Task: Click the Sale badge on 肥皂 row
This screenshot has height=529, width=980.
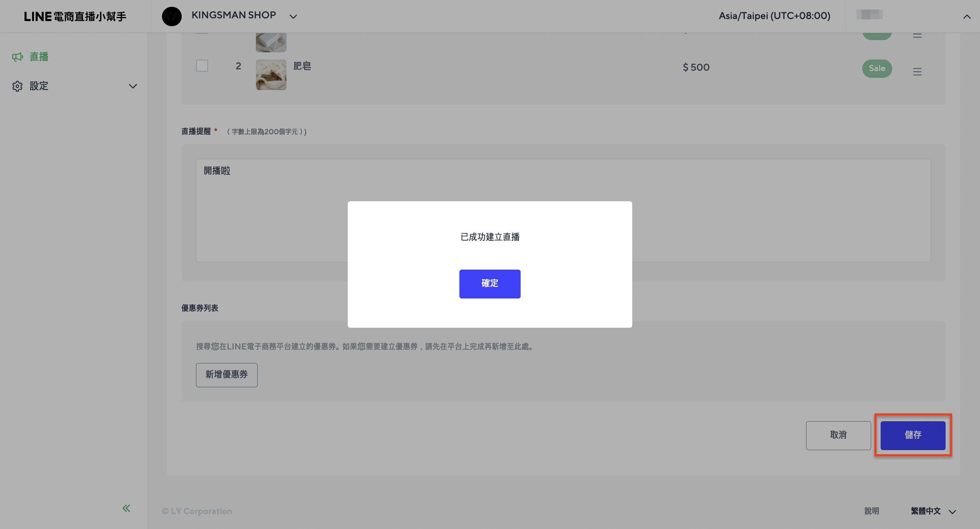Action: (877, 68)
